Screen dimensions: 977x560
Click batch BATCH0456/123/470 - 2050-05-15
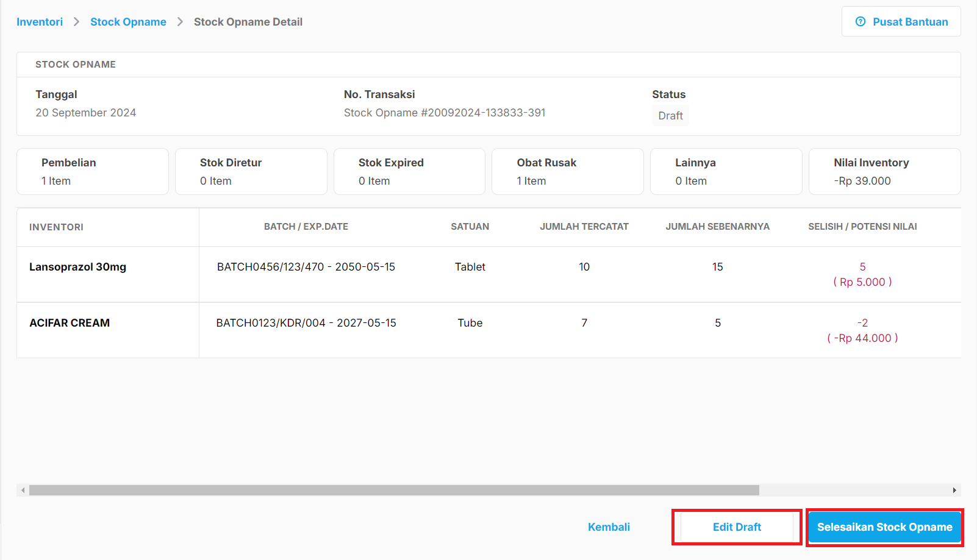(x=306, y=267)
